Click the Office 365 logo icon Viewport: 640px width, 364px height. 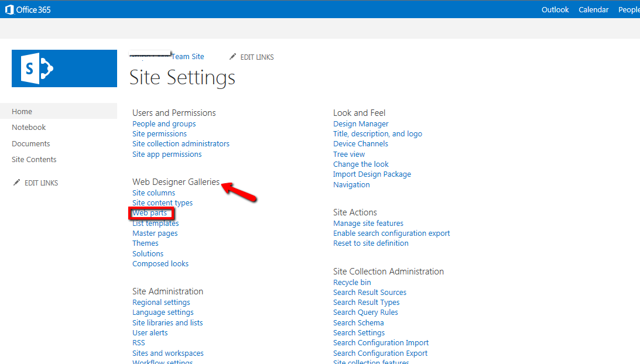click(x=9, y=9)
